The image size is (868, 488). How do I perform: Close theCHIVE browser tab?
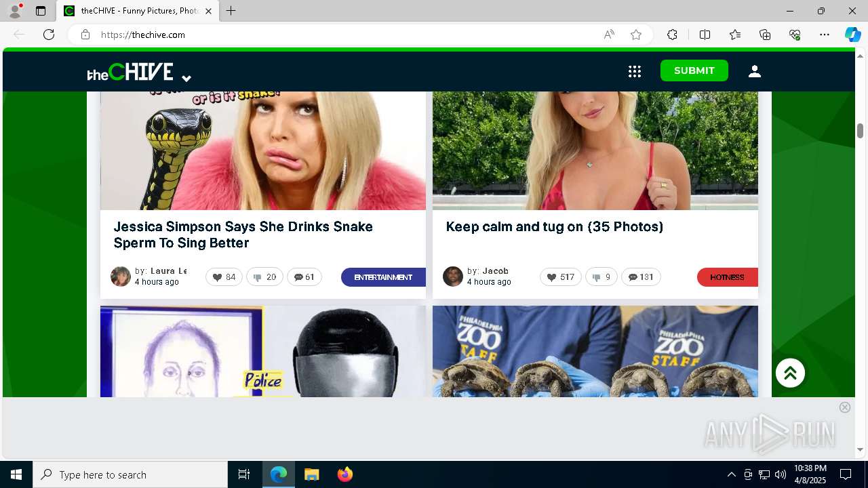click(x=209, y=11)
